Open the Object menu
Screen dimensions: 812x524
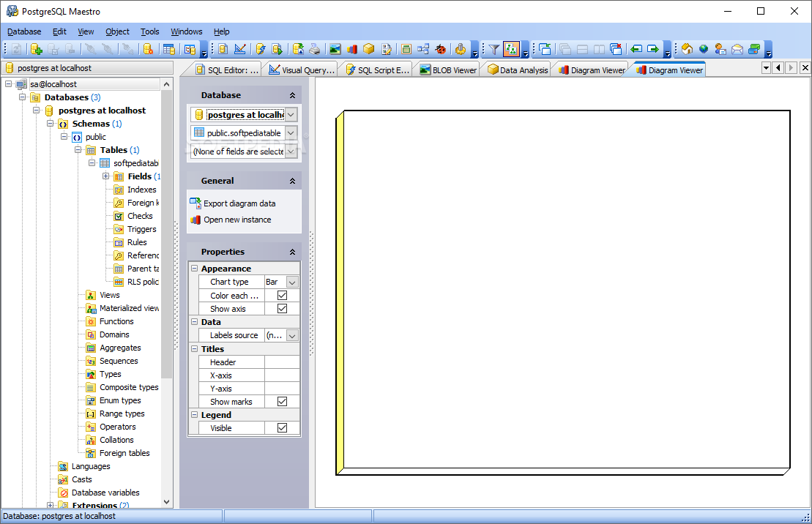[x=118, y=31]
